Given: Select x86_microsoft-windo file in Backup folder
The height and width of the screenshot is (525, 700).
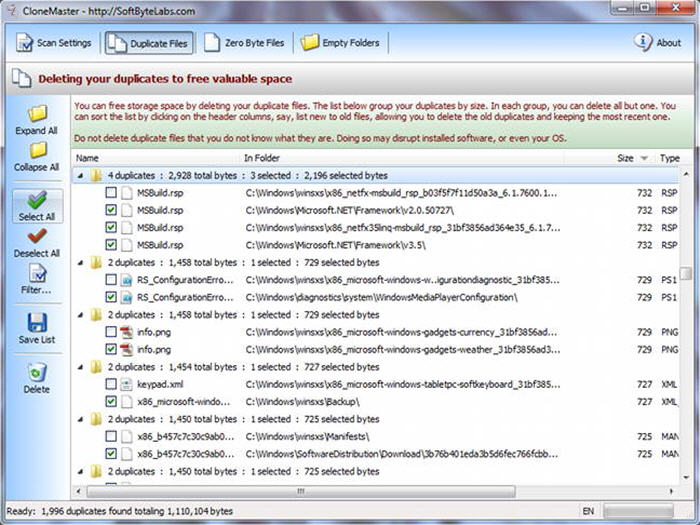Looking at the screenshot, I should pyautogui.click(x=183, y=402).
